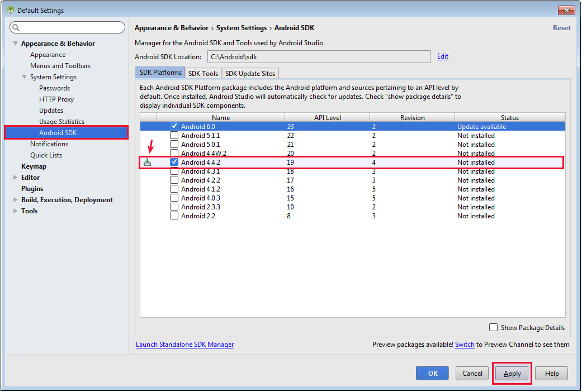This screenshot has height=392, width=582.
Task: Click the search magnifier icon in settings
Action: (16, 27)
